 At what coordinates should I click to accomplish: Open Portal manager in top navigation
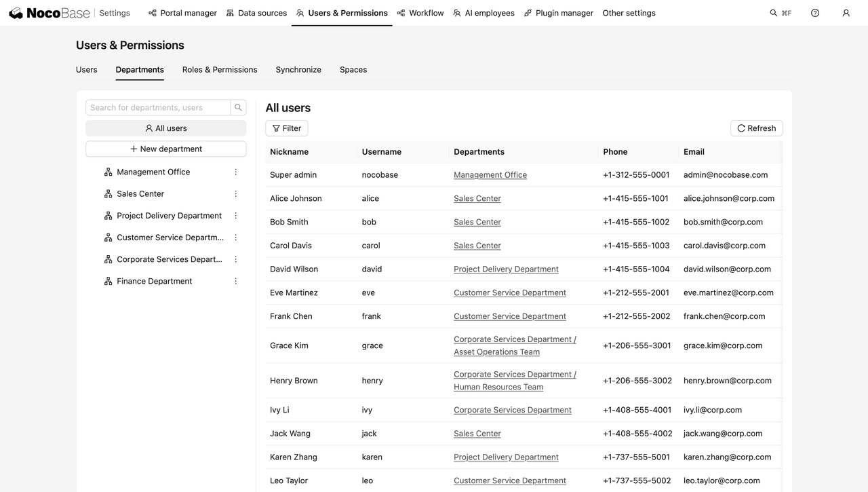point(182,13)
